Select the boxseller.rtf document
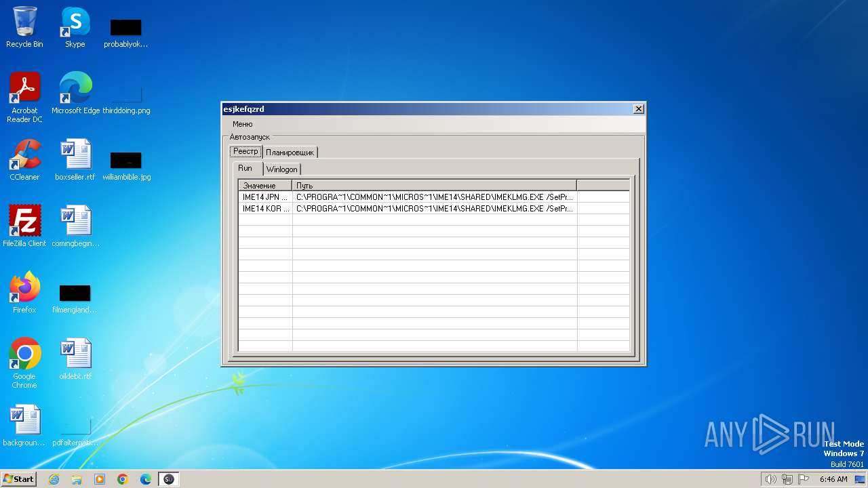The image size is (868, 488). 75,160
